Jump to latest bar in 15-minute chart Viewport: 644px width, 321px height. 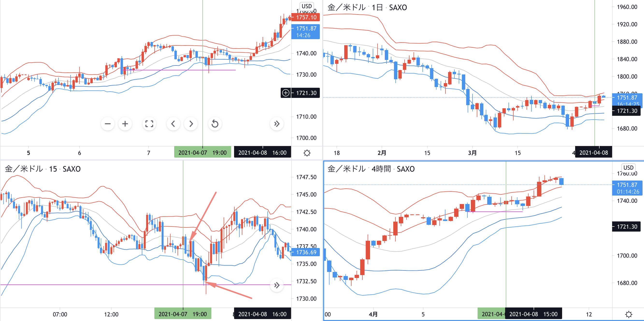277,285
